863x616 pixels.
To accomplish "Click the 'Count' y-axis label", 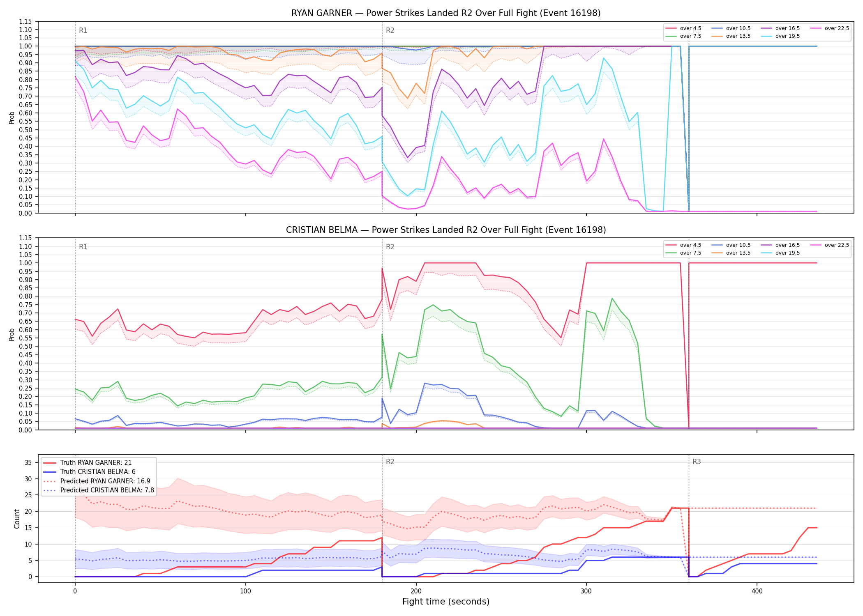I will click(x=17, y=519).
